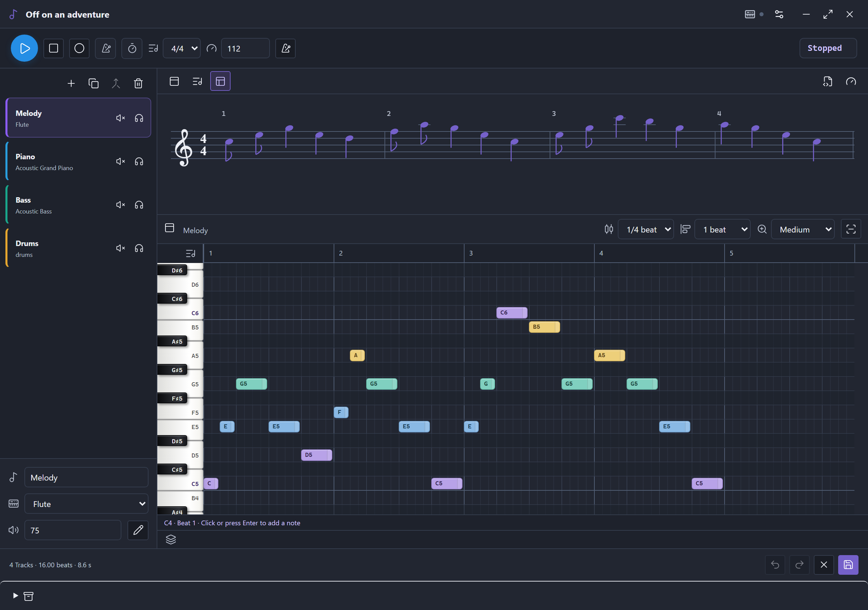868x610 pixels.
Task: Switch to the single-panel view icon
Action: (174, 81)
